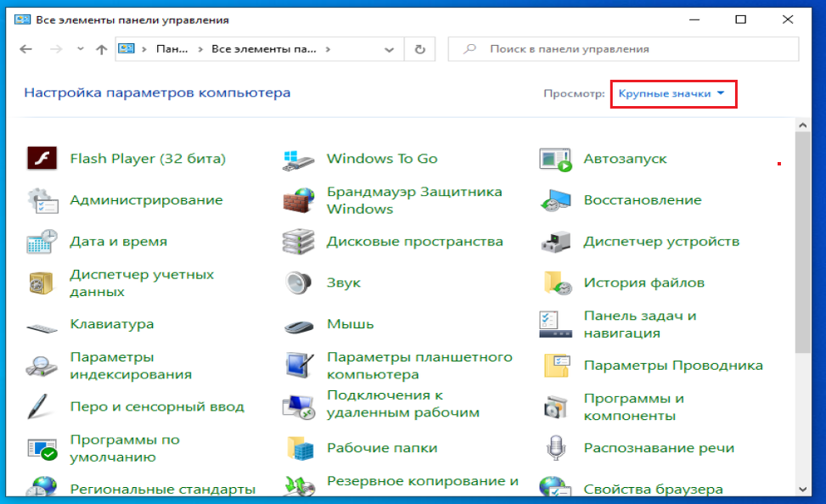Open the recent locations arrow near Back
The image size is (826, 504).
pyautogui.click(x=80, y=49)
